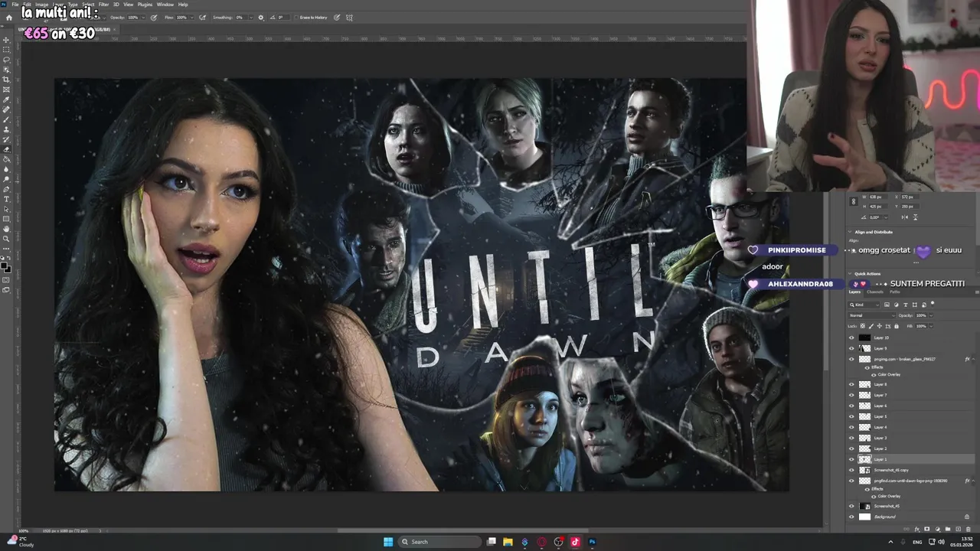
Task: Switch to the Paths tab
Action: [895, 292]
